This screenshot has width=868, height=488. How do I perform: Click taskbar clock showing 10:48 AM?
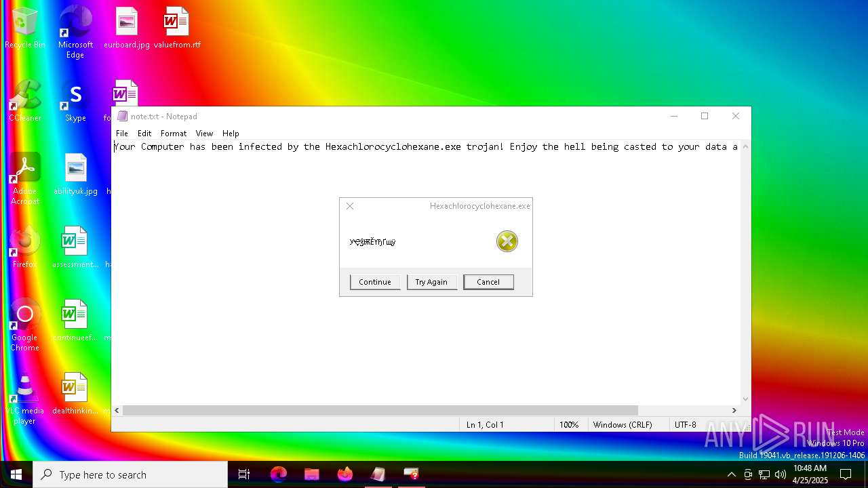pos(810,474)
